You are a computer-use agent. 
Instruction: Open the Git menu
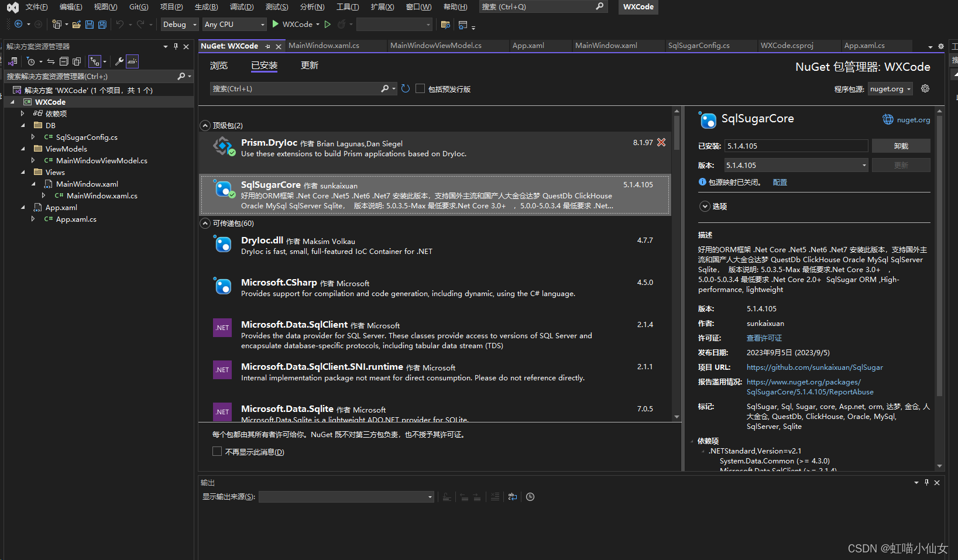[x=139, y=7]
